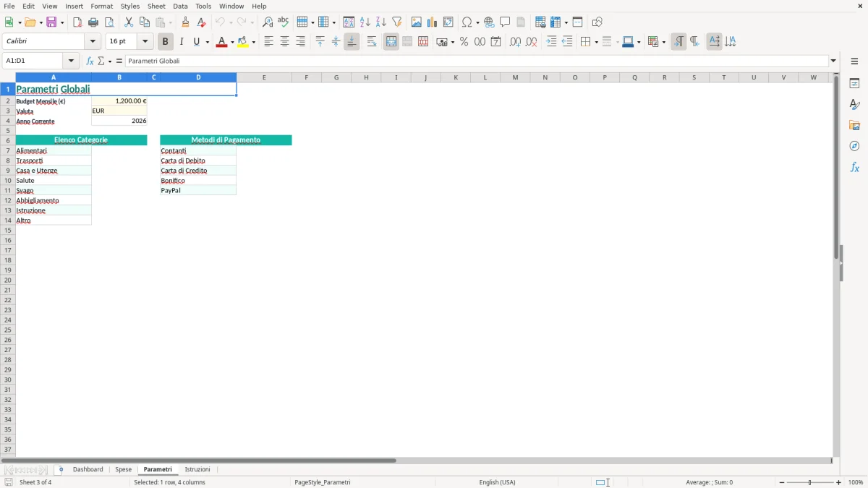Viewport: 868px width, 488px height.
Task: Run the spelling check
Action: 284,22
